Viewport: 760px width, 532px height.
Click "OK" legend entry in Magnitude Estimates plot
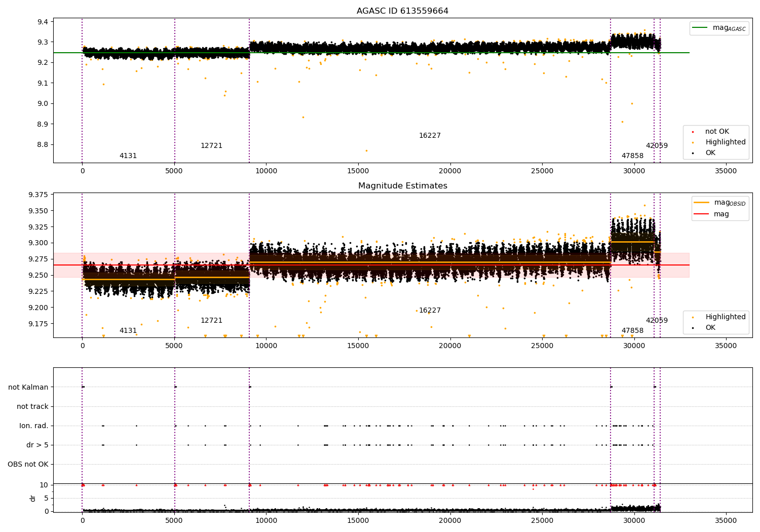pos(703,328)
